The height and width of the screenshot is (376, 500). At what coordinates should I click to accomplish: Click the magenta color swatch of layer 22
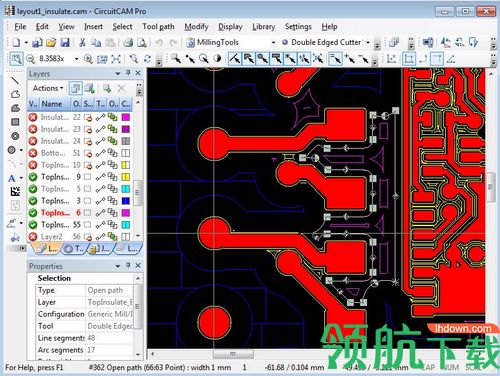click(126, 117)
